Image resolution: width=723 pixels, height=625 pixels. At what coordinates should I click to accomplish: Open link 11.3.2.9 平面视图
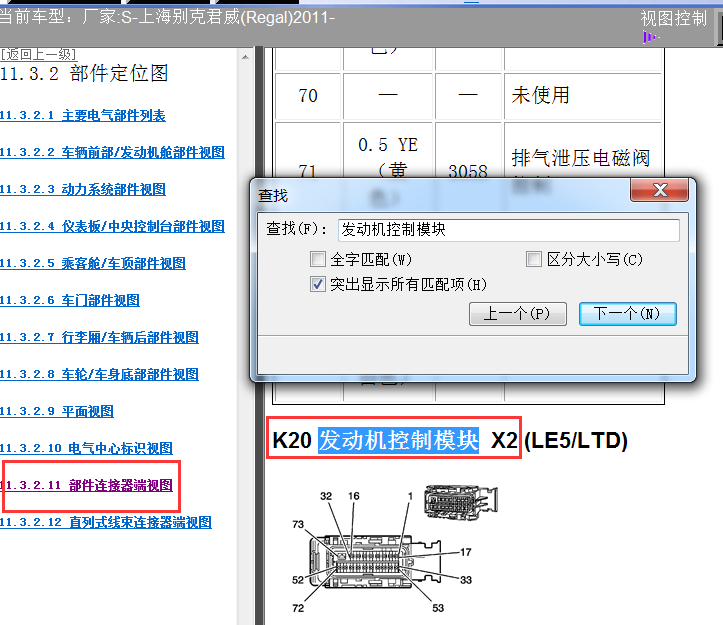point(57,411)
